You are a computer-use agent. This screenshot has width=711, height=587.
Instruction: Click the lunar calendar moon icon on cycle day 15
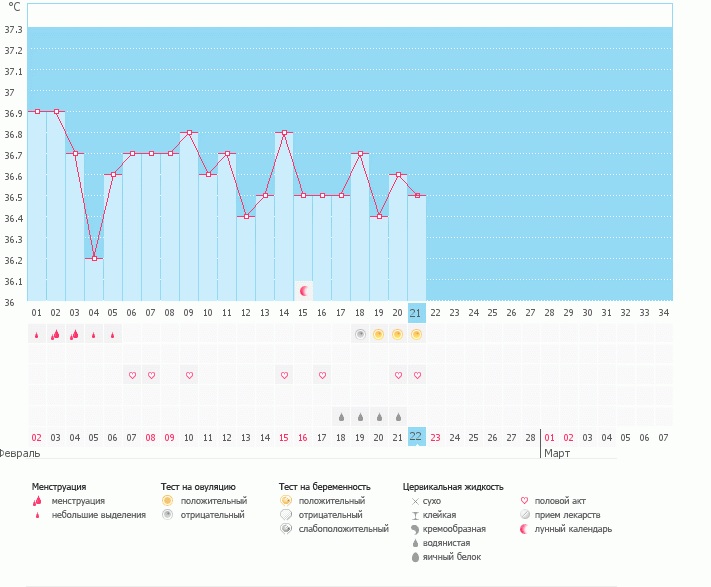[x=304, y=291]
